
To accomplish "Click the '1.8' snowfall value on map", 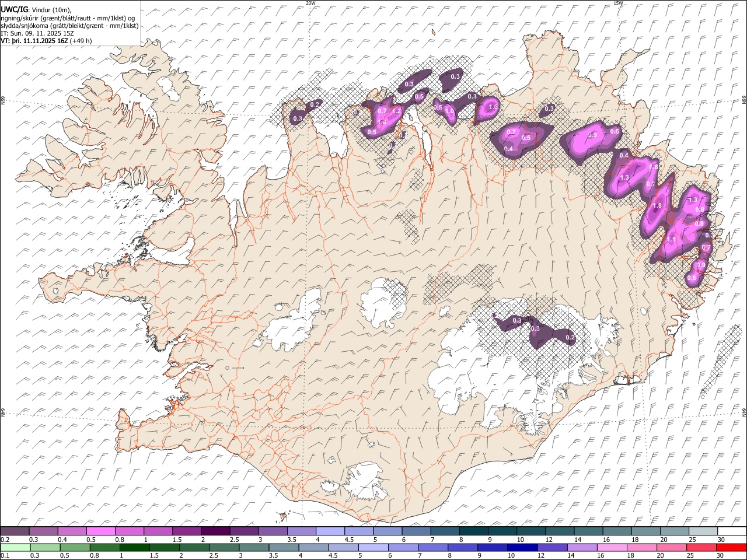I will click(657, 206).
